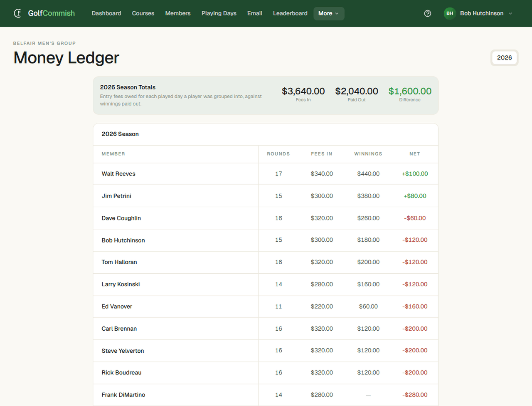Screen dimensions: 532x406
Task: Click the Fees In column header
Action: point(322,154)
